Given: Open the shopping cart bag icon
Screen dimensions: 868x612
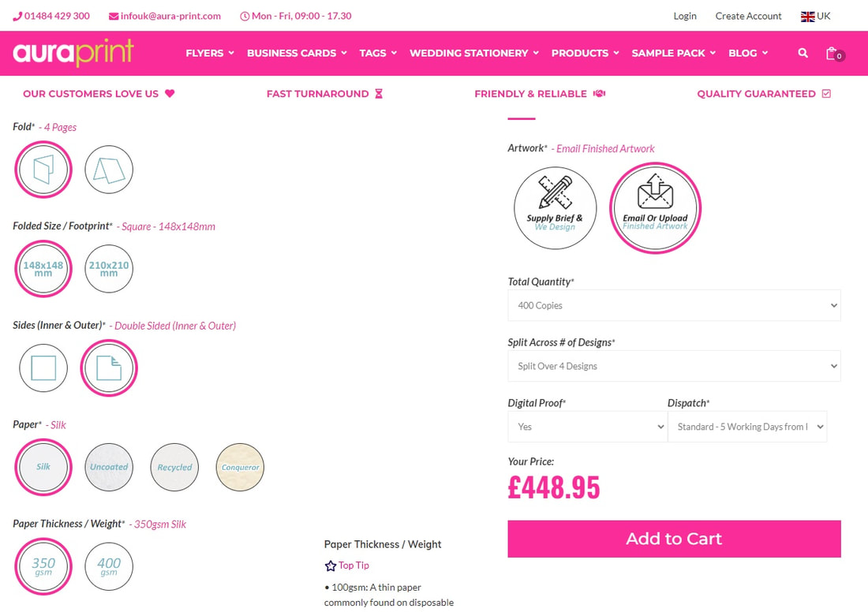Looking at the screenshot, I should coord(832,54).
